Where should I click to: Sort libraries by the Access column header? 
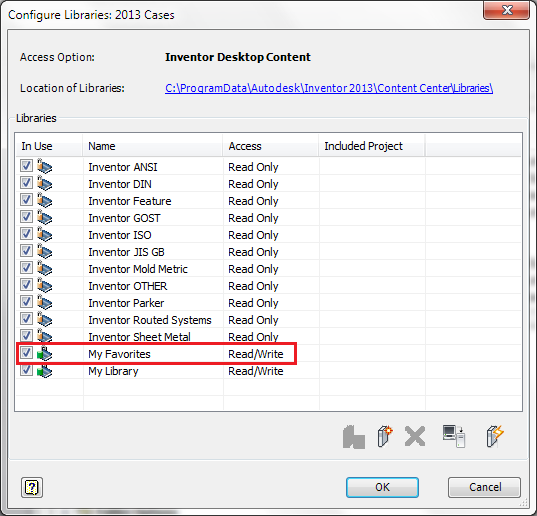click(x=271, y=146)
